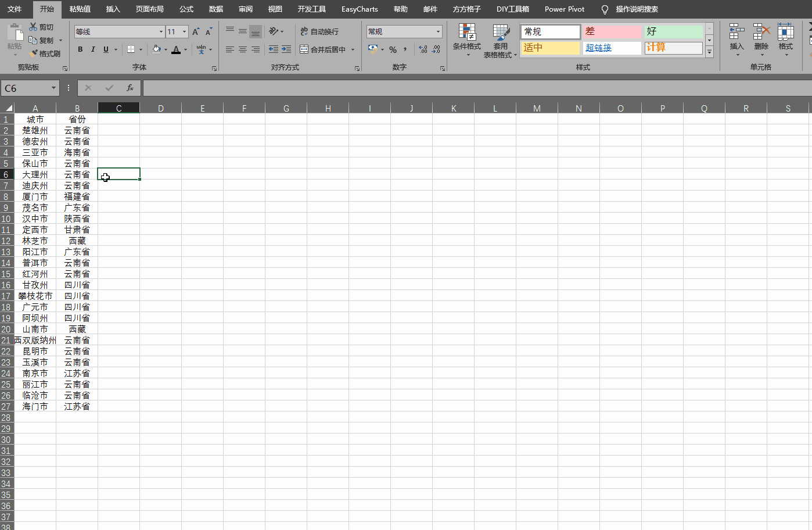Apply the Bad (差) cell style
Image resolution: width=812 pixels, height=530 pixels.
612,31
